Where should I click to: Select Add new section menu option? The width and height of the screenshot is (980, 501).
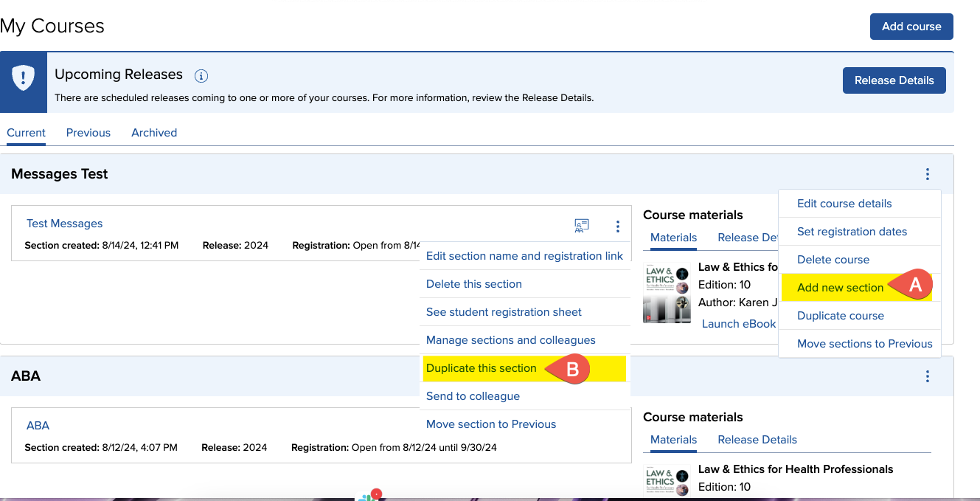pyautogui.click(x=840, y=288)
